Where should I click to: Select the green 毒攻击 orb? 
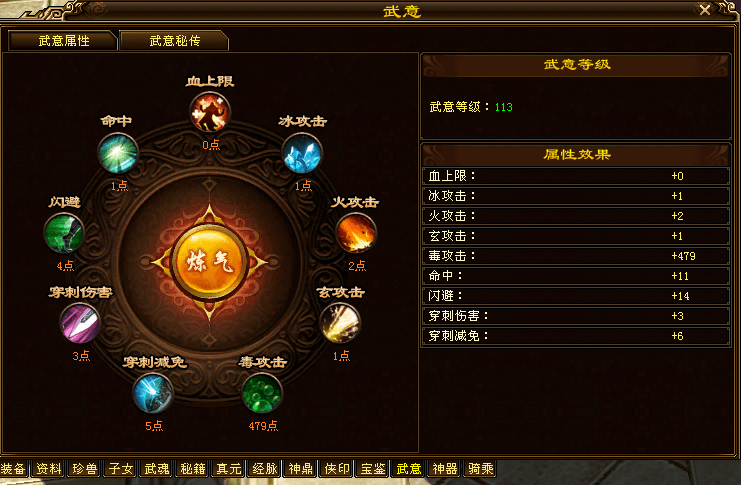262,393
